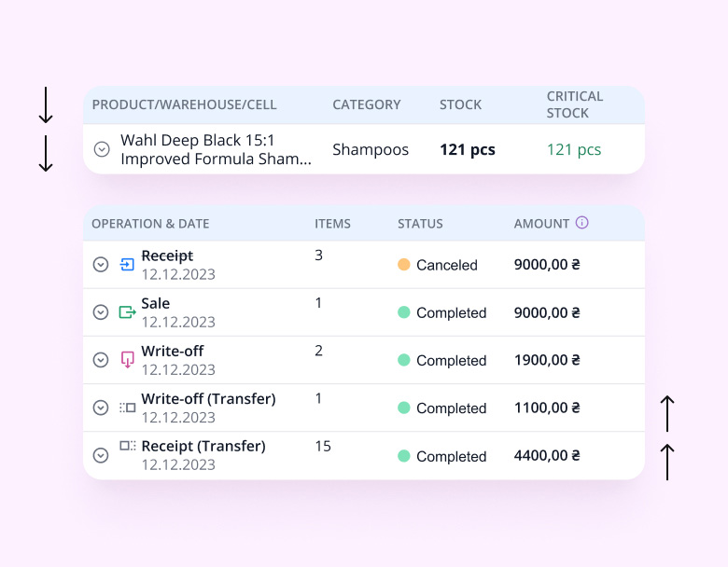
Task: Sort by Critical Stock column header
Action: coord(574,104)
